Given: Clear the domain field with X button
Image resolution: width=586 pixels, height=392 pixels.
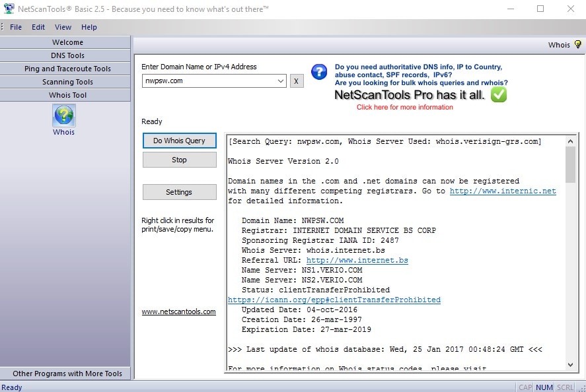Looking at the screenshot, I should point(297,81).
